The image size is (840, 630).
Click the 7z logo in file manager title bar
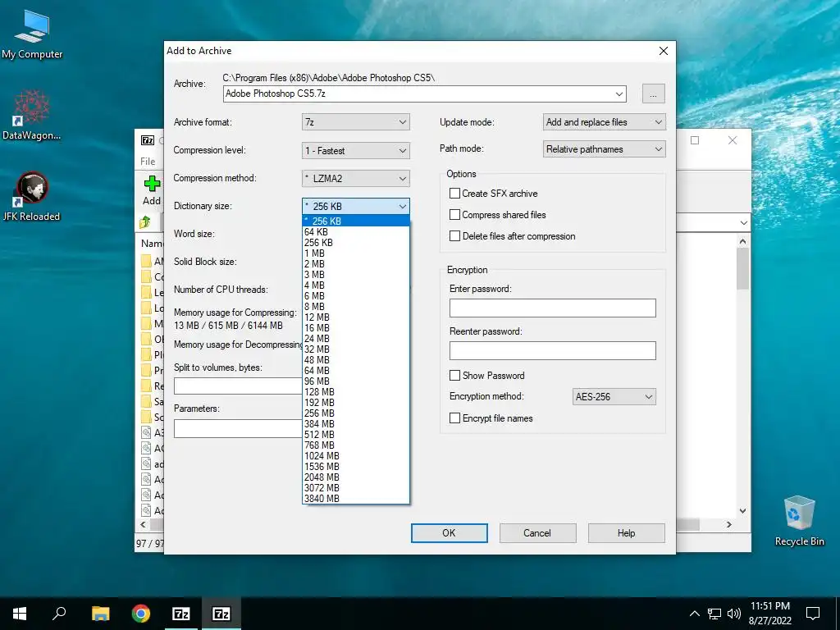[148, 140]
